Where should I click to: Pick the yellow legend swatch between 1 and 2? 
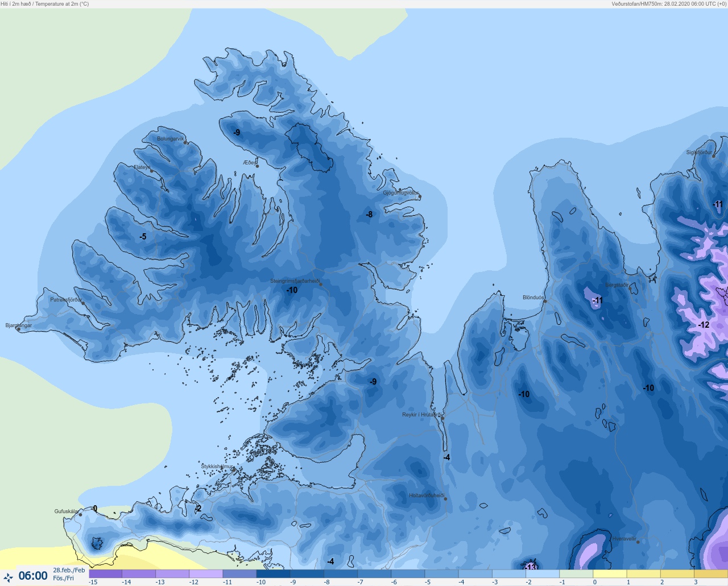click(x=643, y=574)
